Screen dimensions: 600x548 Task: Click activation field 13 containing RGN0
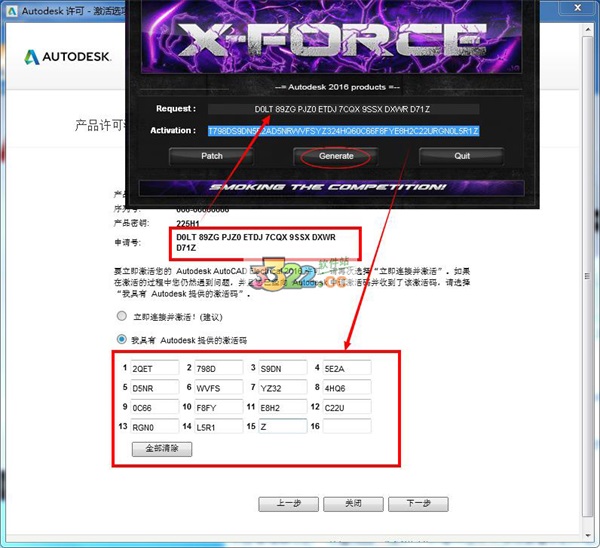155,427
